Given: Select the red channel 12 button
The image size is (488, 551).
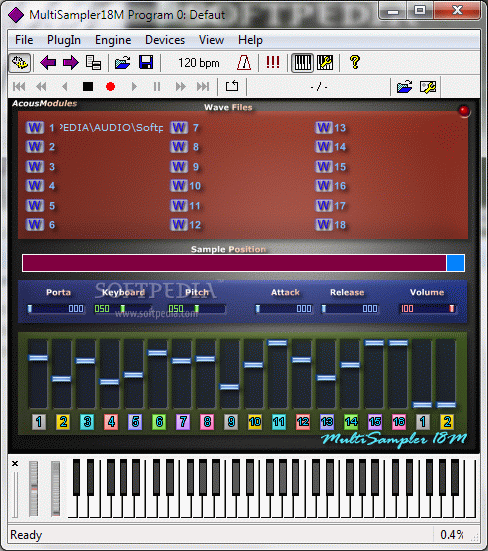Looking at the screenshot, I should tap(303, 422).
